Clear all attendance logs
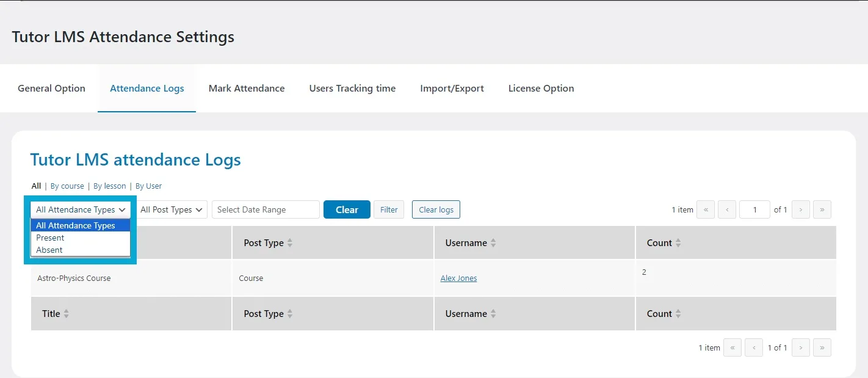The width and height of the screenshot is (868, 378). coord(436,209)
